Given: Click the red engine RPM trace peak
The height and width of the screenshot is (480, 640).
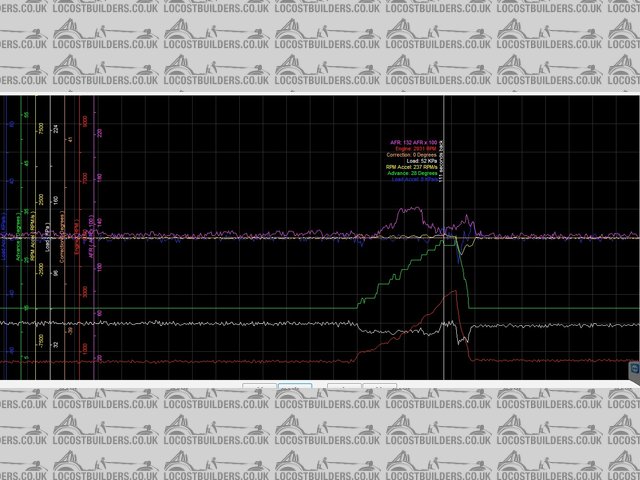Looking at the screenshot, I should point(456,291).
